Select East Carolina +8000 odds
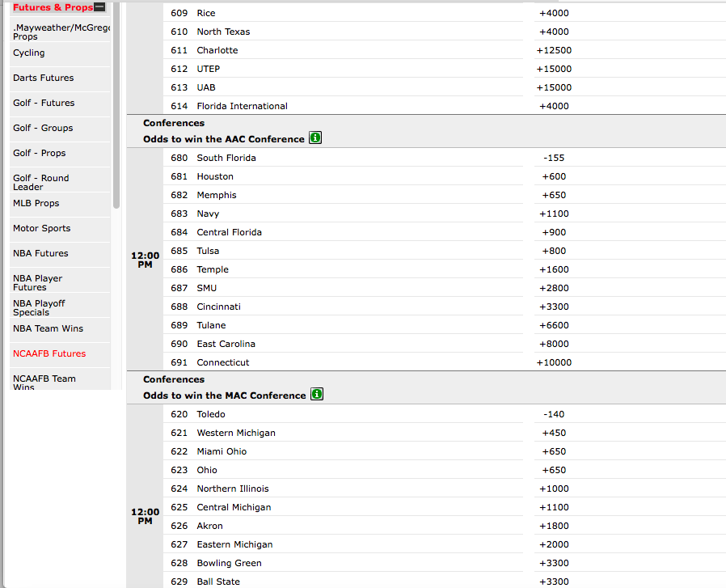Screen dimensions: 726x588 tap(554, 344)
